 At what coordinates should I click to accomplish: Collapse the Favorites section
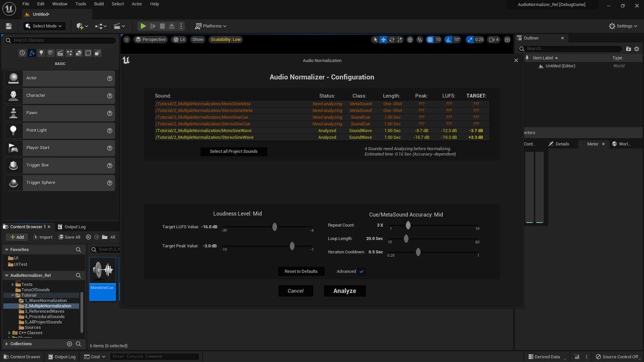pos(7,249)
